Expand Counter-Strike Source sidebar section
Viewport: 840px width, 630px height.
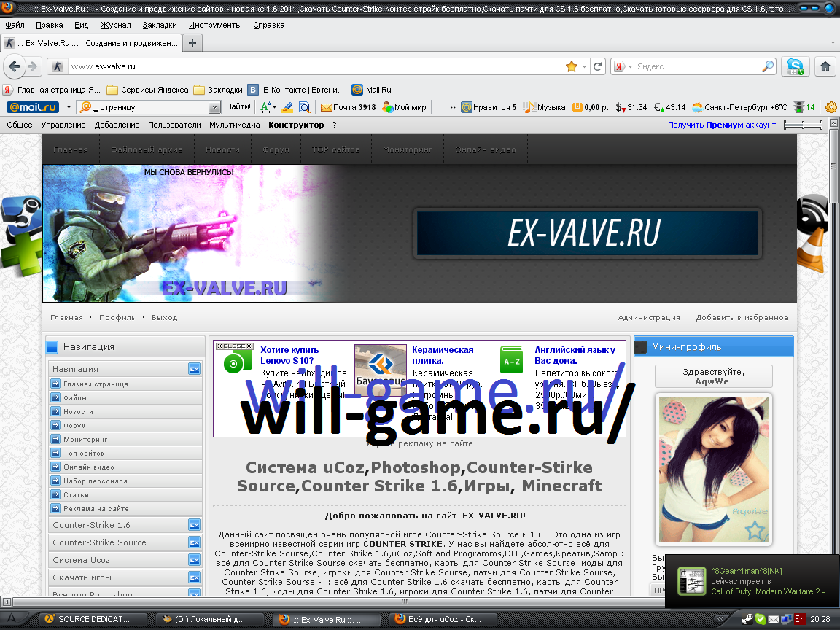tap(195, 542)
